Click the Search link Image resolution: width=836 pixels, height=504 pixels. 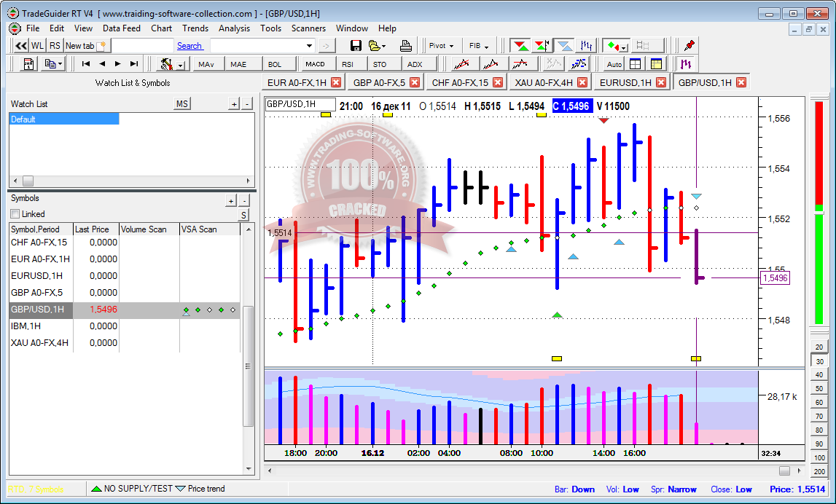(x=190, y=46)
